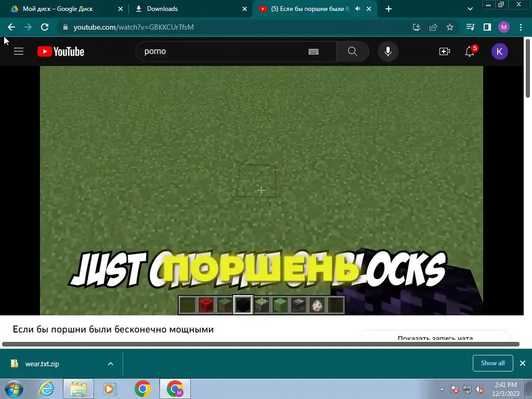This screenshot has width=532, height=399.
Task: Click the video player to pause
Action: click(261, 190)
